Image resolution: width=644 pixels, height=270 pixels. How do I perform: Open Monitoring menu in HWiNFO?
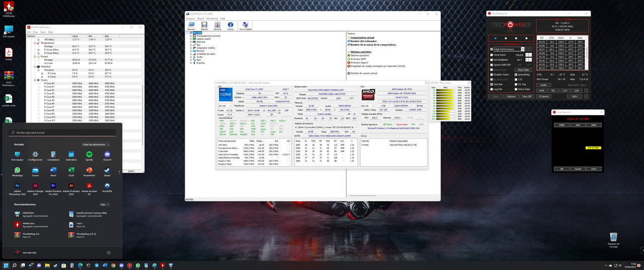pos(212,19)
